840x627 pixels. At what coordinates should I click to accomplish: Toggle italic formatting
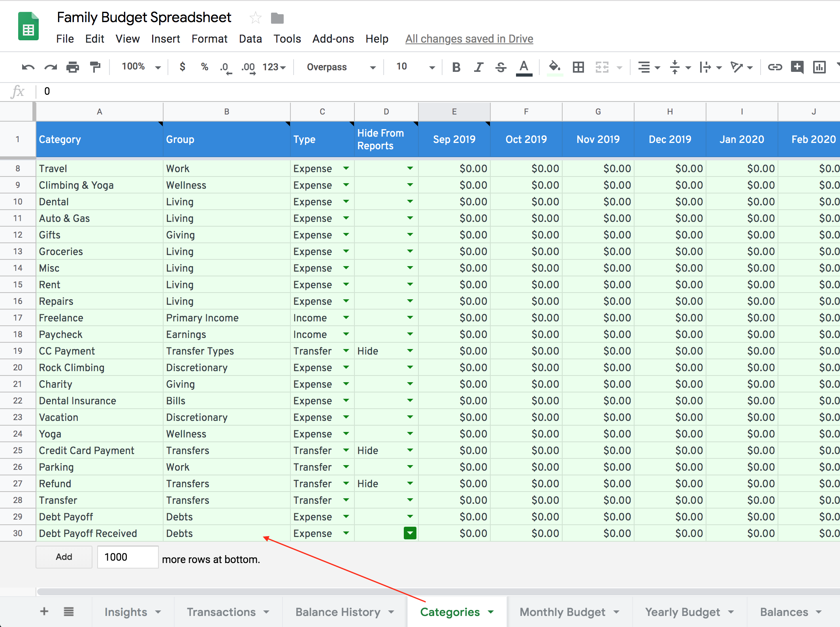pos(478,67)
